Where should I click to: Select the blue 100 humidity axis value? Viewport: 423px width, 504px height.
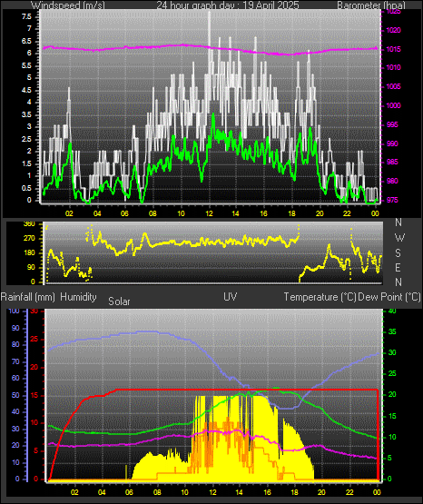click(x=15, y=311)
